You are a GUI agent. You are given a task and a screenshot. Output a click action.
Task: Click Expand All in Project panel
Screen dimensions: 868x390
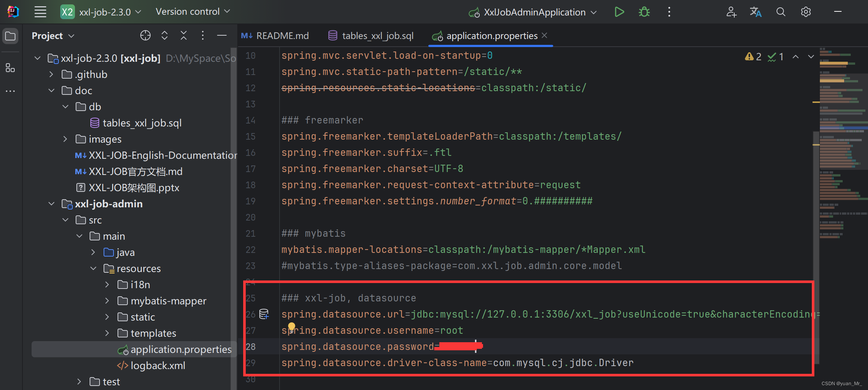[165, 35]
